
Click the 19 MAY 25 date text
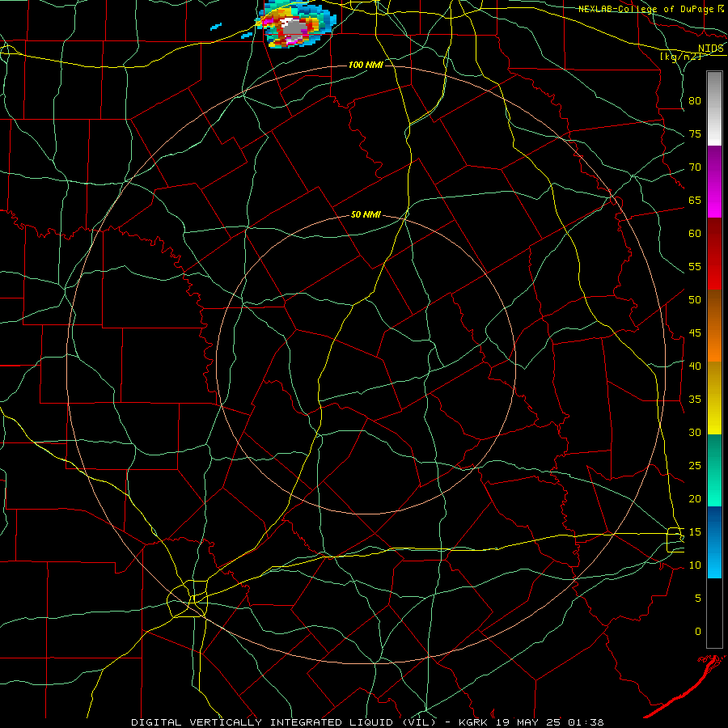pyautogui.click(x=530, y=722)
